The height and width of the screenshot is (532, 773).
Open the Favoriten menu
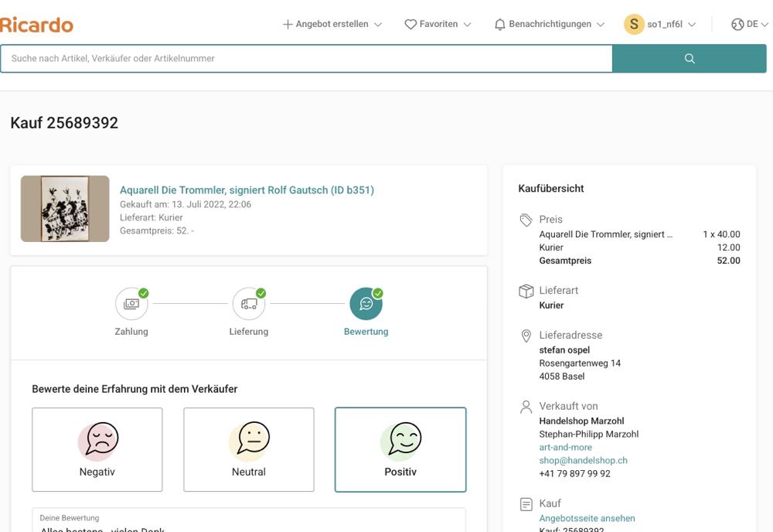[439, 25]
